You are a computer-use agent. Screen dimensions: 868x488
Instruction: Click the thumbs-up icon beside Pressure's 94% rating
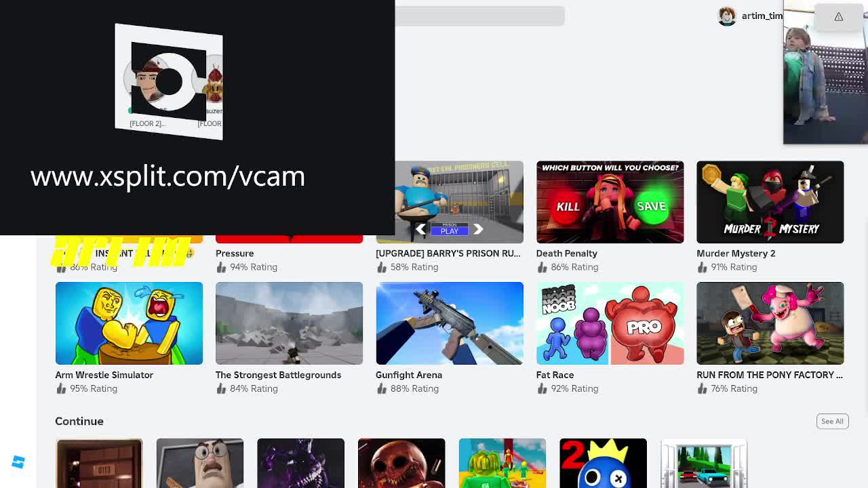[221, 267]
